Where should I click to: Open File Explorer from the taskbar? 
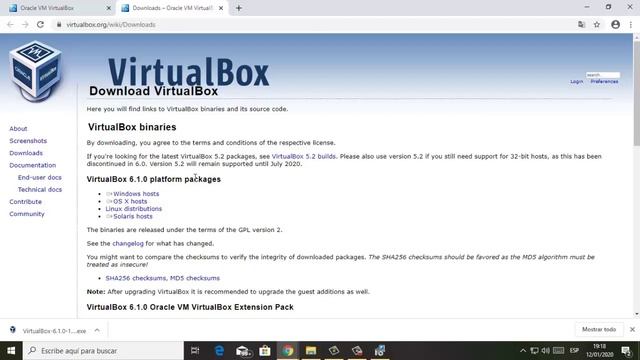click(311, 351)
